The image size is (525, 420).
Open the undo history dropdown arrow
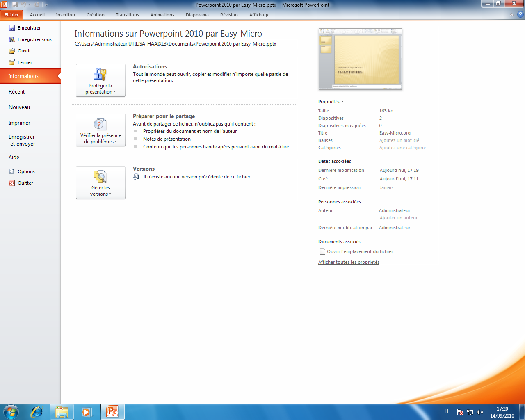click(x=30, y=5)
